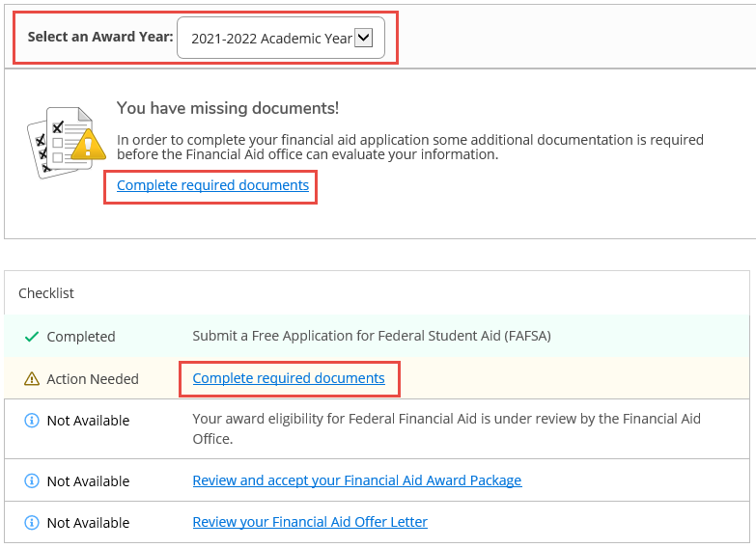The width and height of the screenshot is (756, 548).
Task: Click Not Available label for Offer Letter
Action: point(88,523)
